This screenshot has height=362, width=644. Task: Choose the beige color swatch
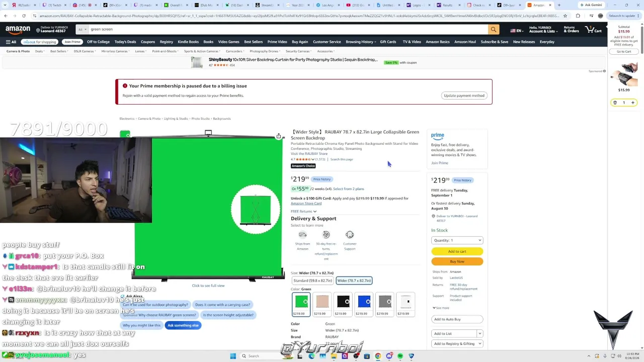click(322, 304)
